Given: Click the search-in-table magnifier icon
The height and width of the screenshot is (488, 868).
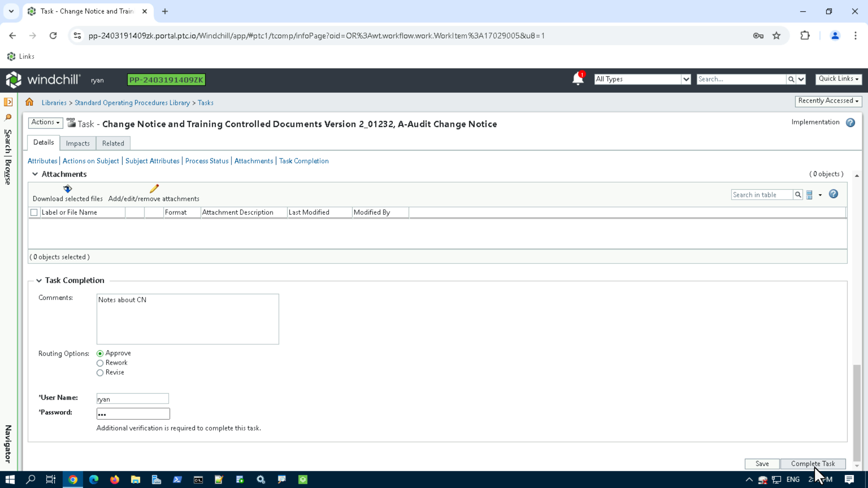Looking at the screenshot, I should point(798,195).
